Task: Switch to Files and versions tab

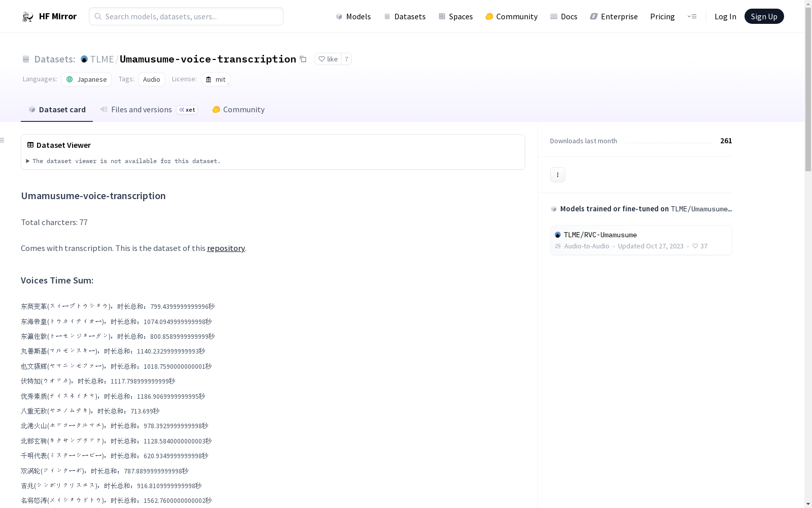Action: [149, 110]
